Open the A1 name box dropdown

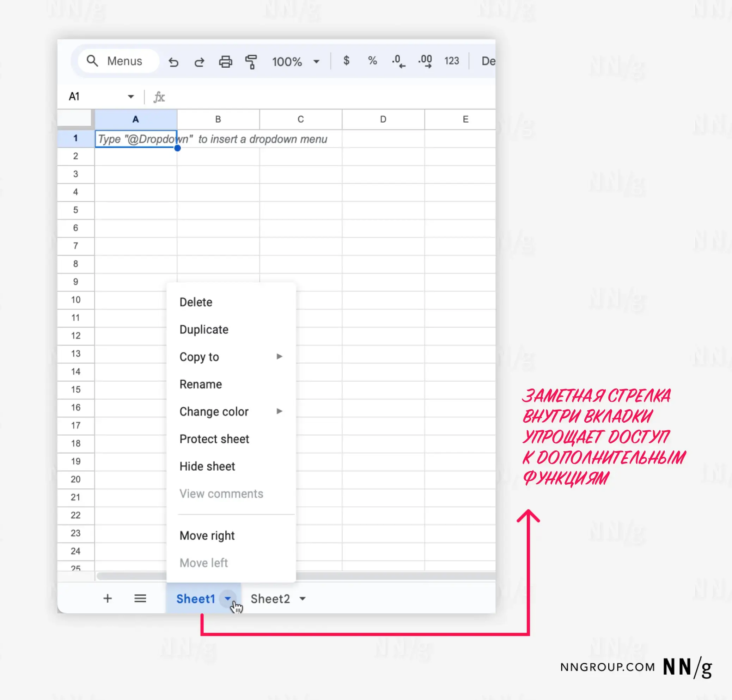[131, 97]
